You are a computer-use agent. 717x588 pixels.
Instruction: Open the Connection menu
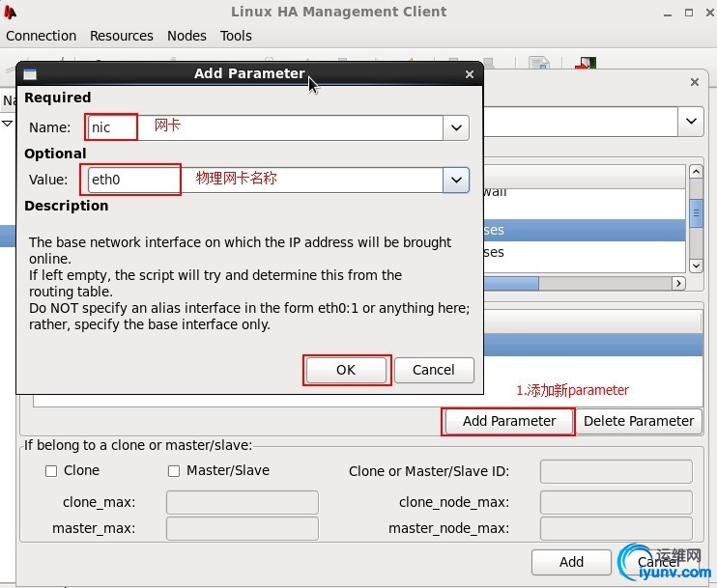point(42,36)
